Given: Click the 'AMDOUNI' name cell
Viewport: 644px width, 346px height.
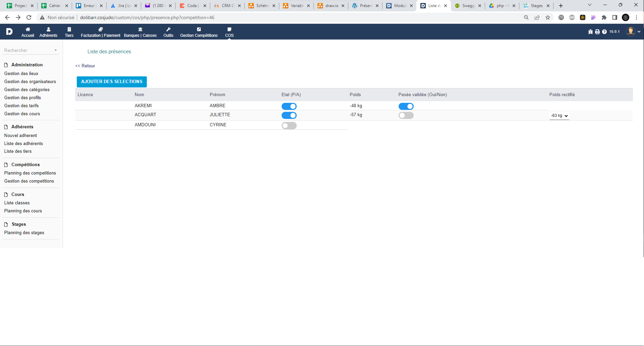Looking at the screenshot, I should (x=145, y=125).
